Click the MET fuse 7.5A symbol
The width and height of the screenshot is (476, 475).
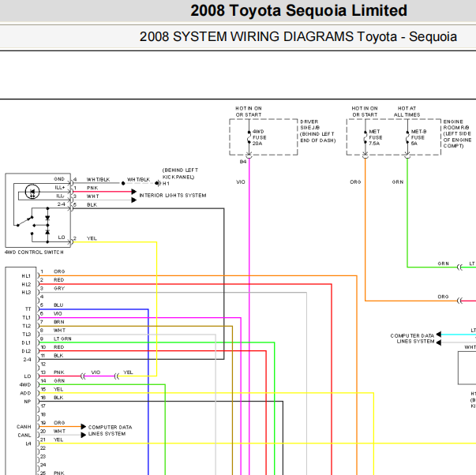pos(365,137)
